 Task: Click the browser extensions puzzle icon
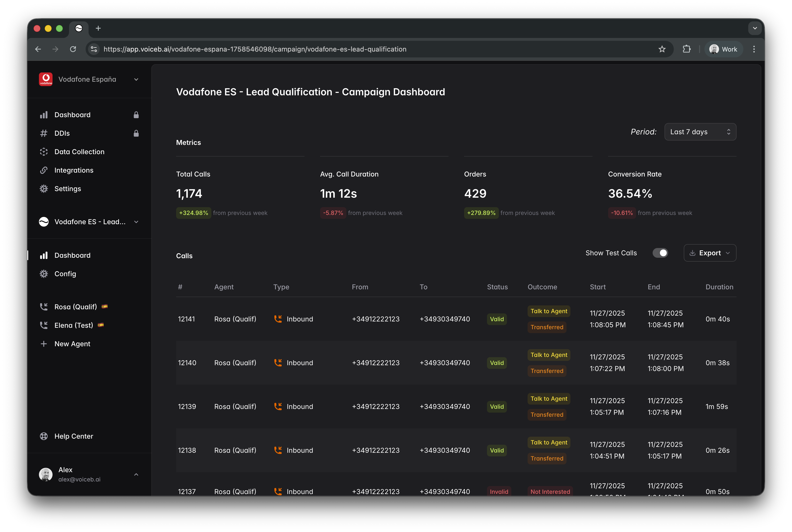click(x=686, y=49)
